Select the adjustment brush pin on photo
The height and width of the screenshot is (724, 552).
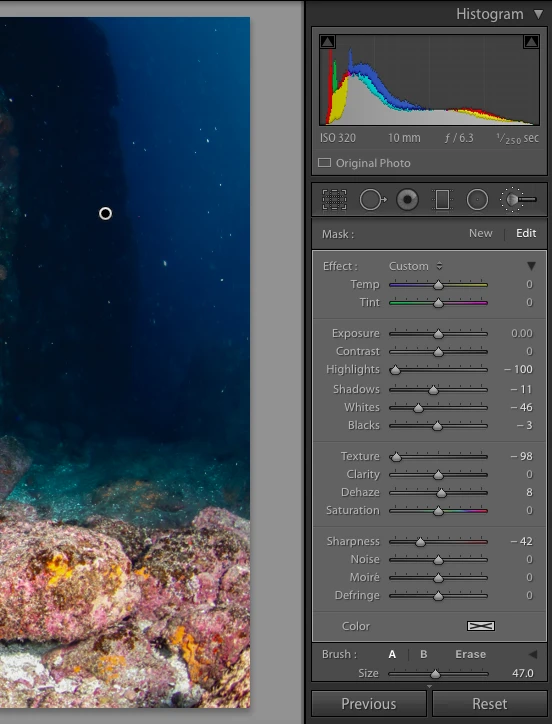(105, 213)
